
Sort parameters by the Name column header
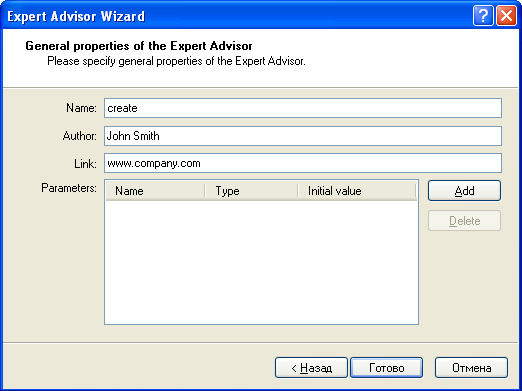[155, 191]
